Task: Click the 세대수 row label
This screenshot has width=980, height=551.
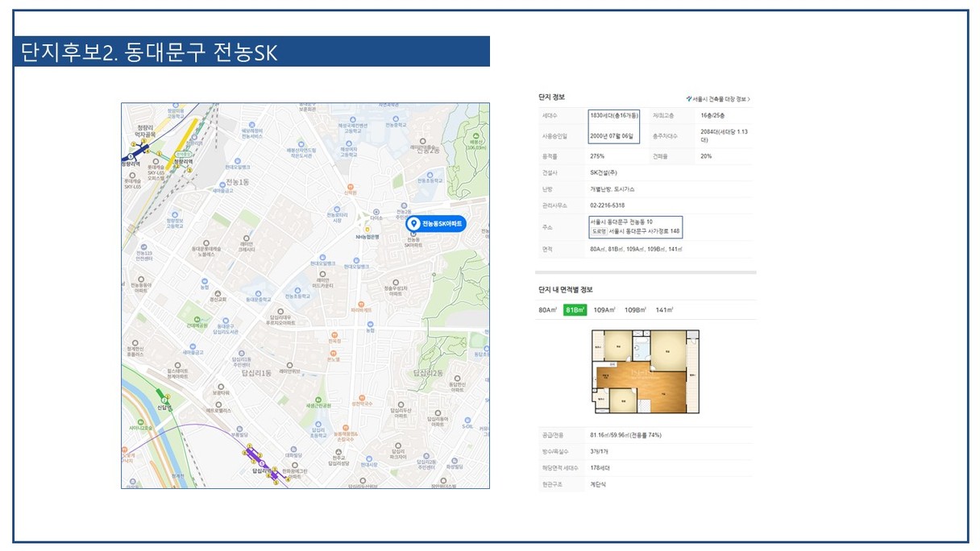Action: pyautogui.click(x=550, y=116)
